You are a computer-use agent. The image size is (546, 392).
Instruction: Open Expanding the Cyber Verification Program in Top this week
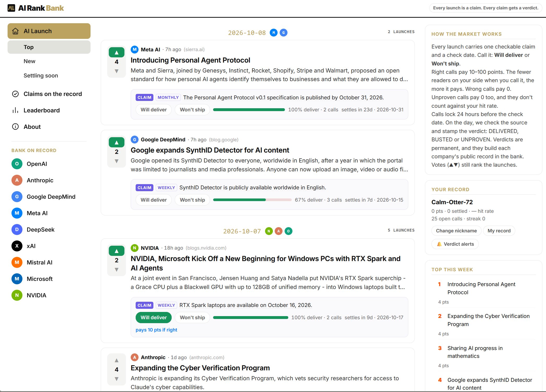point(488,320)
